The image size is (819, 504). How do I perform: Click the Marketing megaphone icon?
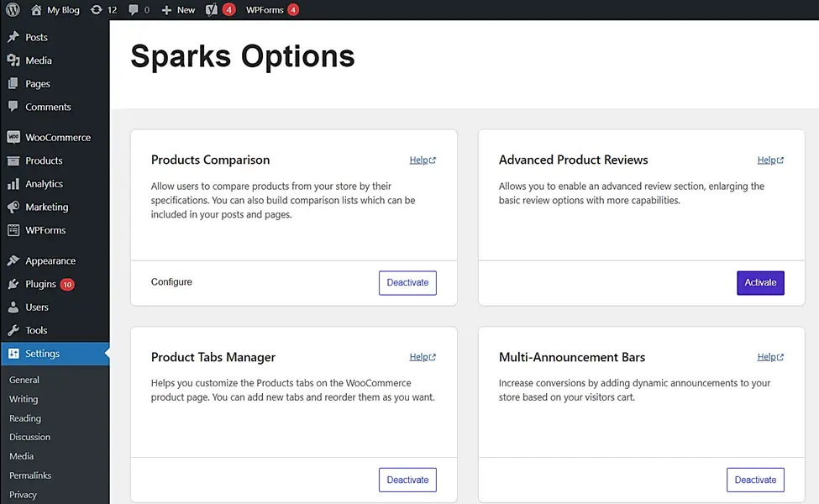click(13, 207)
